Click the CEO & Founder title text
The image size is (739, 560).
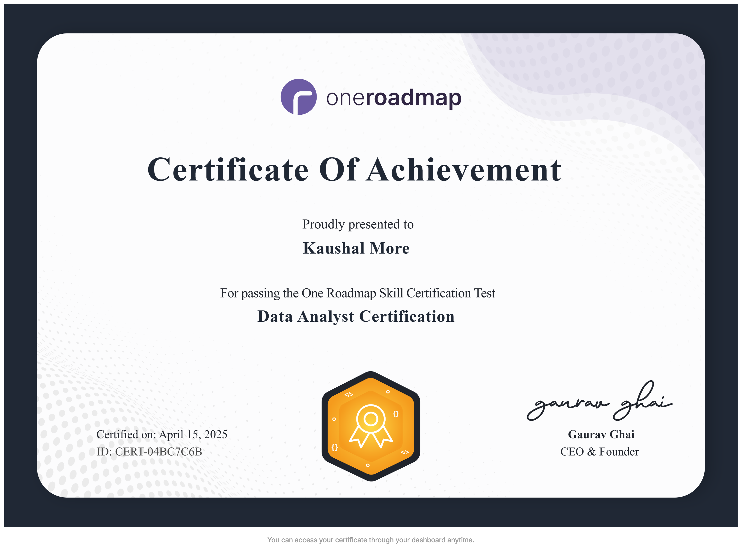(x=599, y=452)
